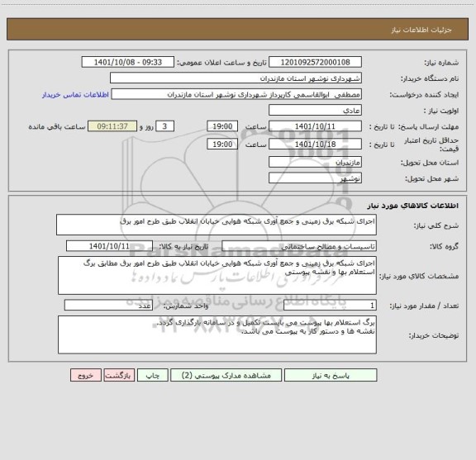Click the remaining days field 3
This screenshot has height=460, width=476.
(164, 126)
